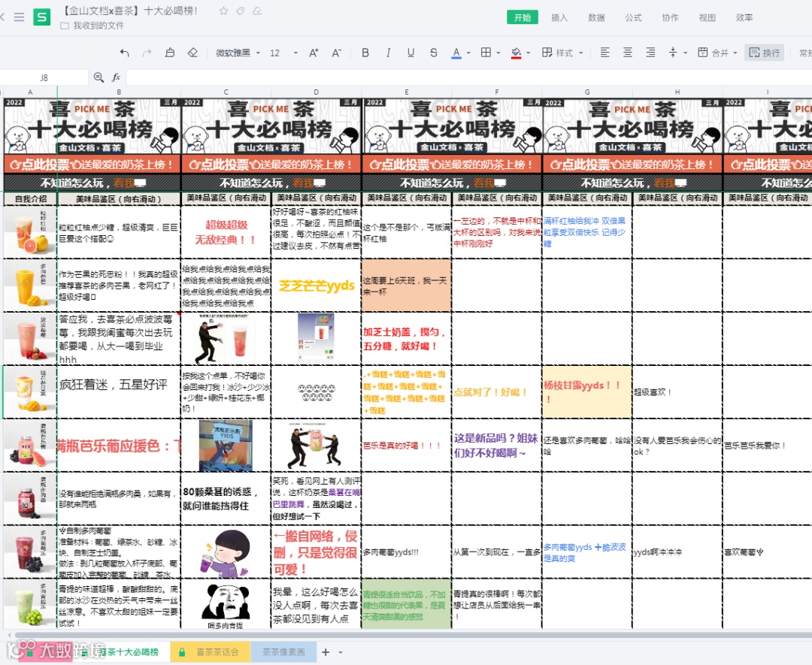Apply the font color A icon
Viewport: 812px width, 665px height.
(x=456, y=53)
